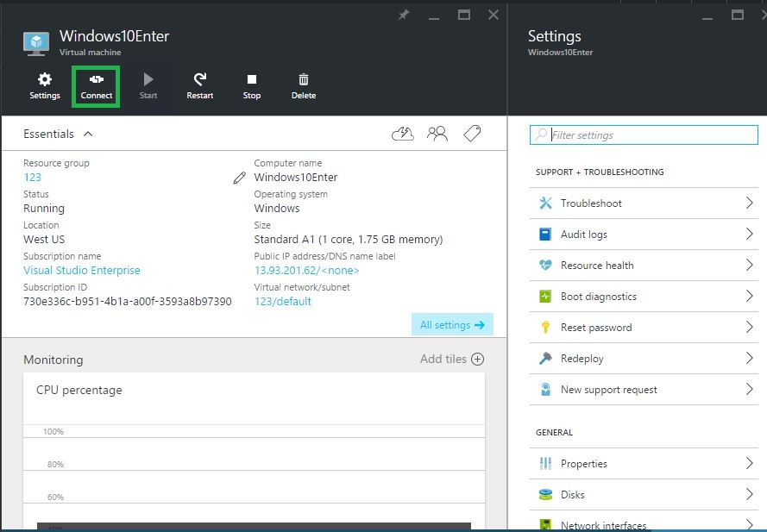Expand chevron on Reset password row

pyautogui.click(x=749, y=327)
